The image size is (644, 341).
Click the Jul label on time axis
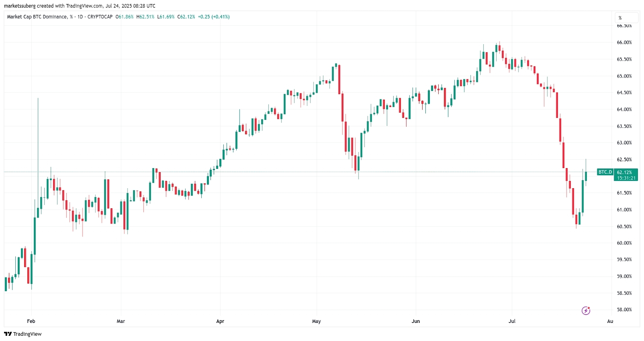[x=512, y=321]
